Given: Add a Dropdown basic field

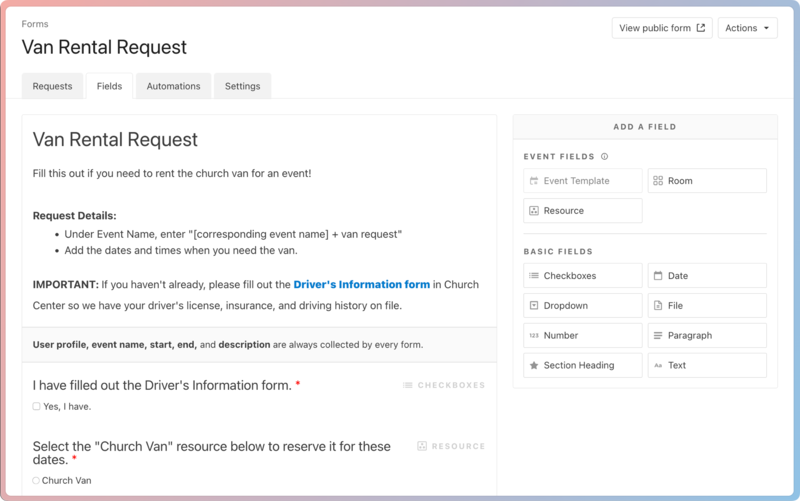Looking at the screenshot, I should [x=583, y=306].
